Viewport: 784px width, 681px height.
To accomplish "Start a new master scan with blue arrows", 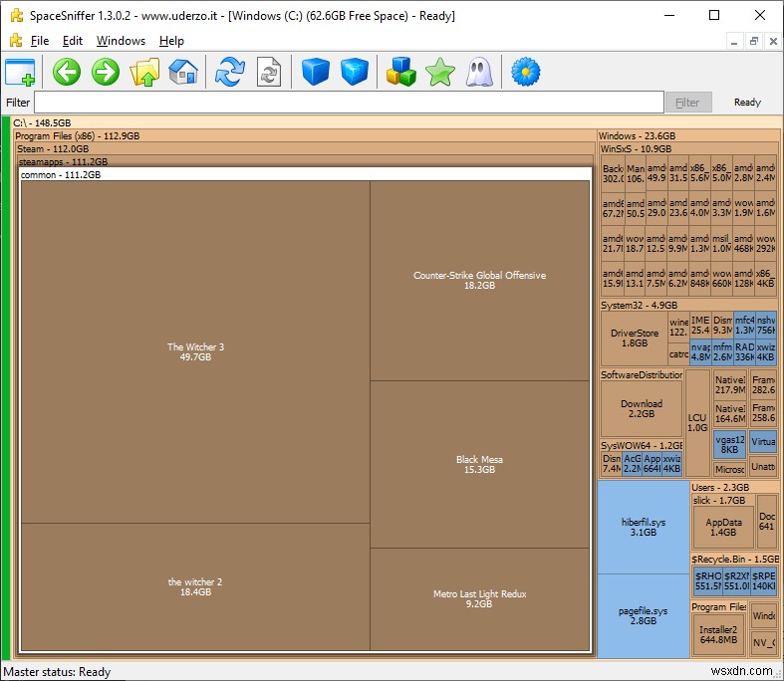I will pos(230,72).
